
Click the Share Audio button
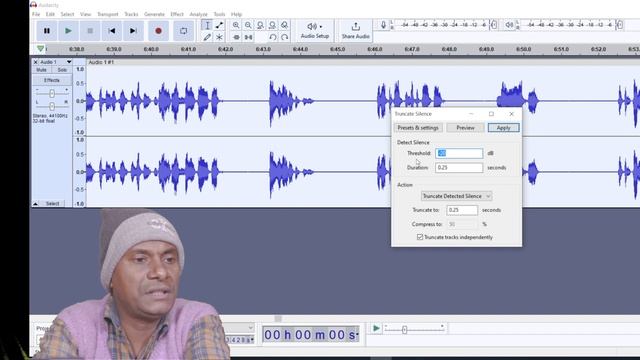coord(356,31)
